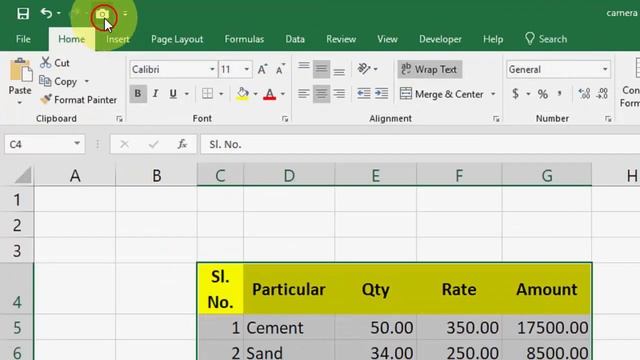
Task: Open Clipboard group dialog launcher
Action: [x=119, y=119]
